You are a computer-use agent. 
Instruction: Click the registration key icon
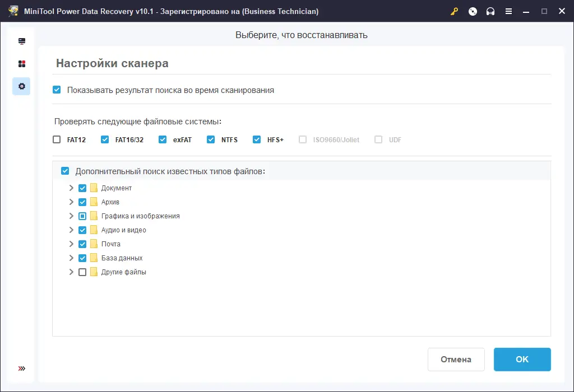(x=454, y=11)
